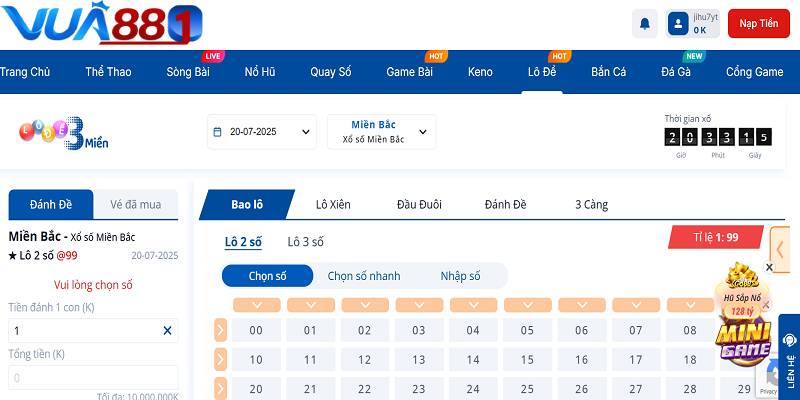
Task: Select number 05 in the grid
Action: click(x=527, y=331)
